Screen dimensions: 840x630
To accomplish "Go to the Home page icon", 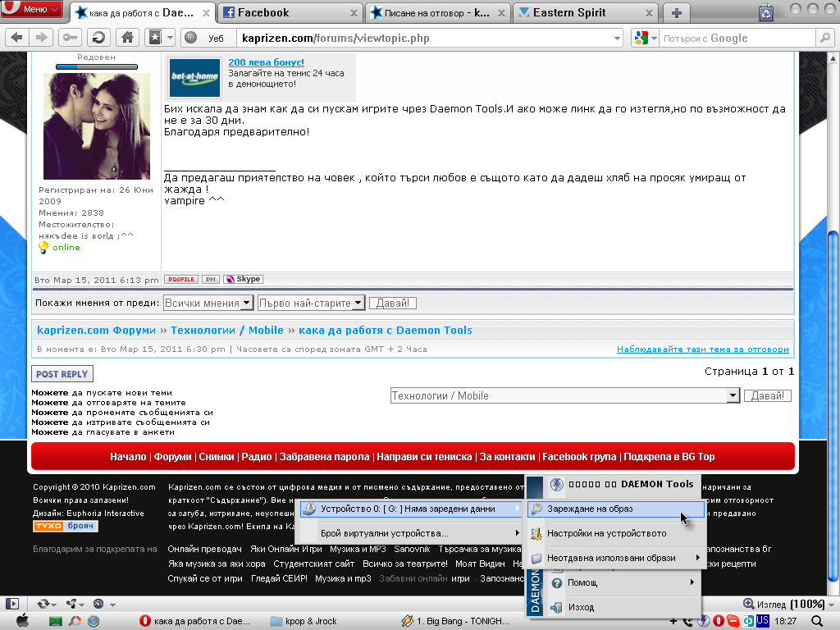I will click(x=127, y=38).
